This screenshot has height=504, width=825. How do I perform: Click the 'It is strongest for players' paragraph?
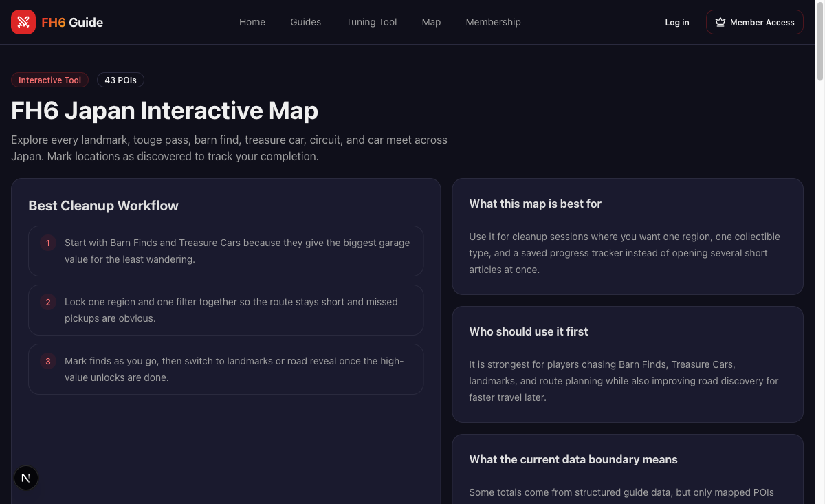coord(624,381)
